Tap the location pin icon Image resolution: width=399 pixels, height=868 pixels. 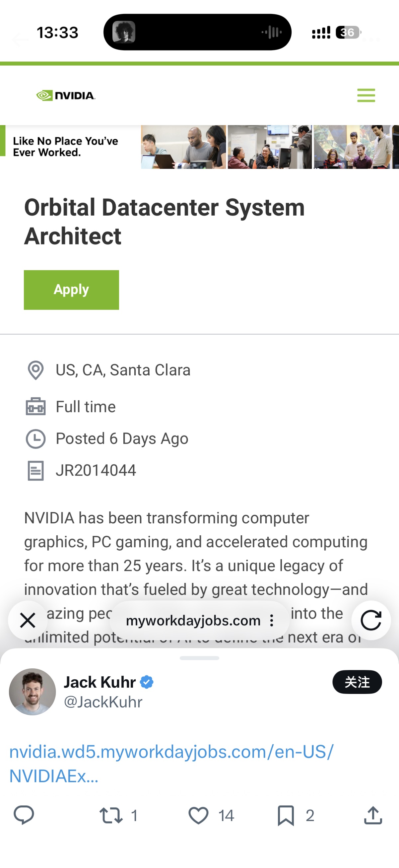click(x=35, y=370)
